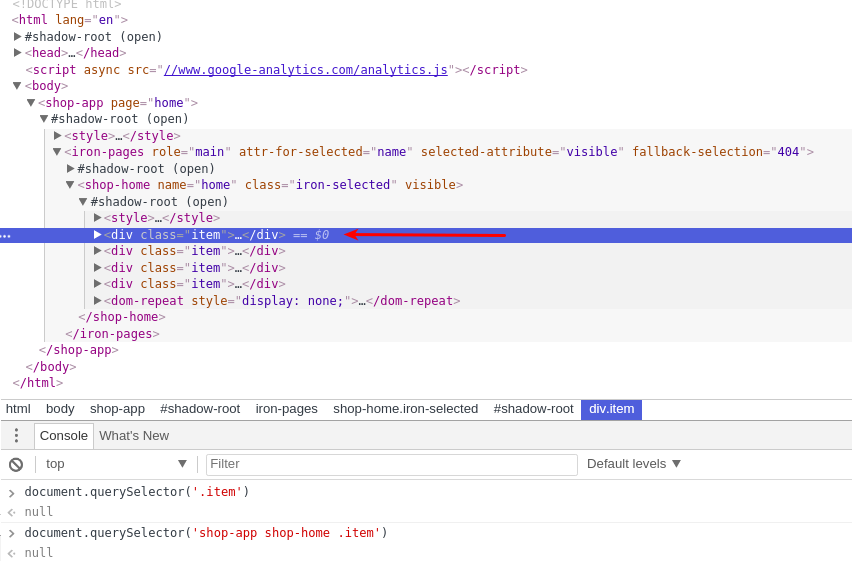Expand top-level #shadow-root under html
This screenshot has width=852, height=561.
tap(17, 36)
